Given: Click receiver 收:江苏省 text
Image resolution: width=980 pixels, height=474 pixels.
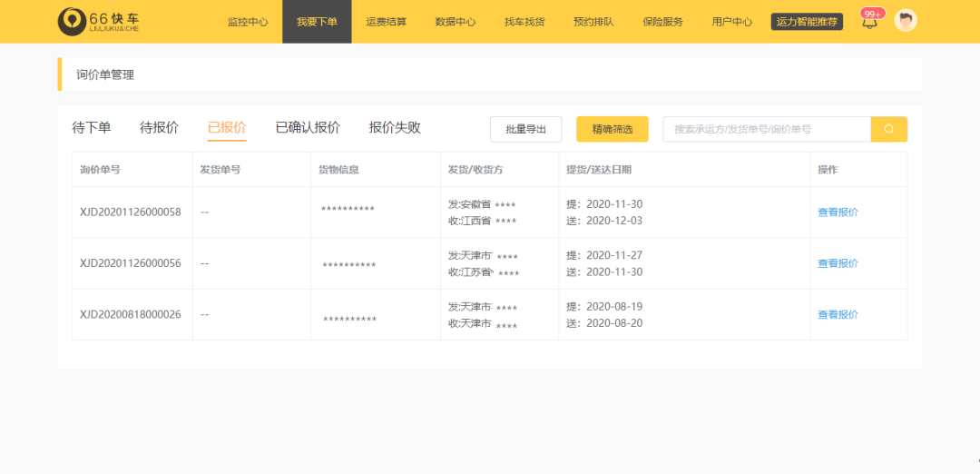Looking at the screenshot, I should click(x=470, y=272).
